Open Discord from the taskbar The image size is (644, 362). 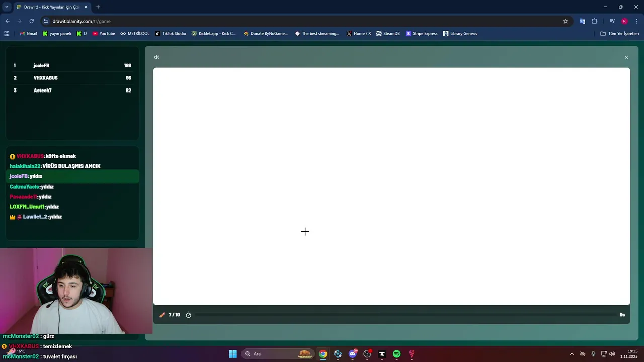click(353, 354)
